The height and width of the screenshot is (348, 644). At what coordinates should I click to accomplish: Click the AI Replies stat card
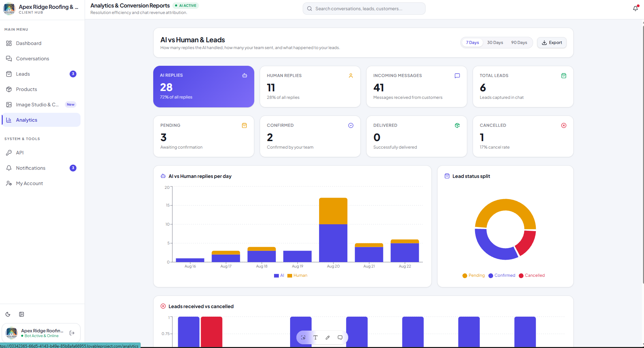204,87
